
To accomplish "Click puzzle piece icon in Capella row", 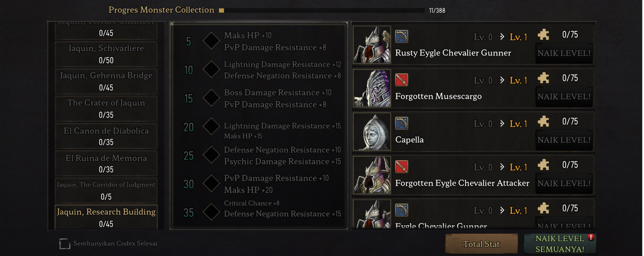I will 543,122.
